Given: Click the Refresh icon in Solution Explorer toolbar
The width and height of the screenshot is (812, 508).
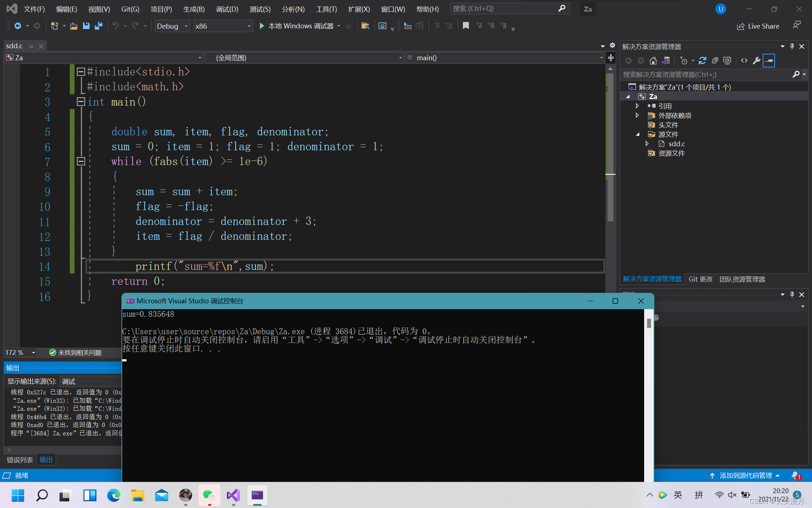Looking at the screenshot, I should coord(702,61).
